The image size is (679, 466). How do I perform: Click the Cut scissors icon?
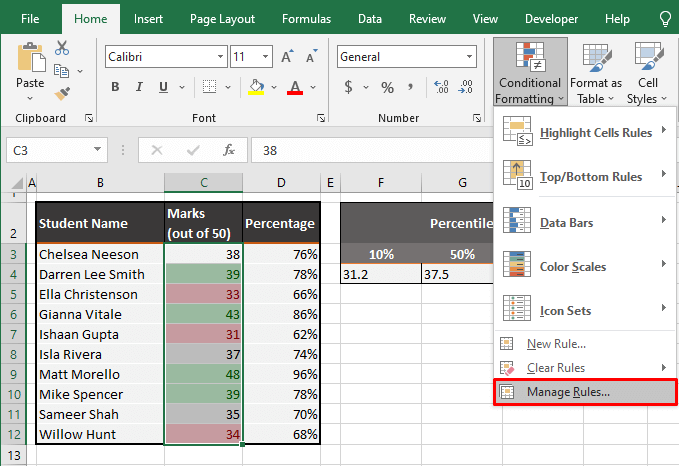[62, 47]
